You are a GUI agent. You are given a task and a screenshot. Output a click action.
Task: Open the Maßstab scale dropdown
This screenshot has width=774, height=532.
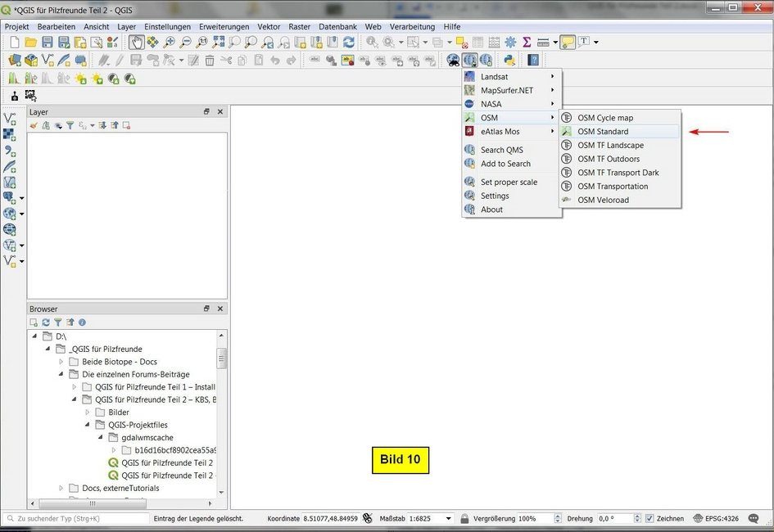pyautogui.click(x=448, y=518)
